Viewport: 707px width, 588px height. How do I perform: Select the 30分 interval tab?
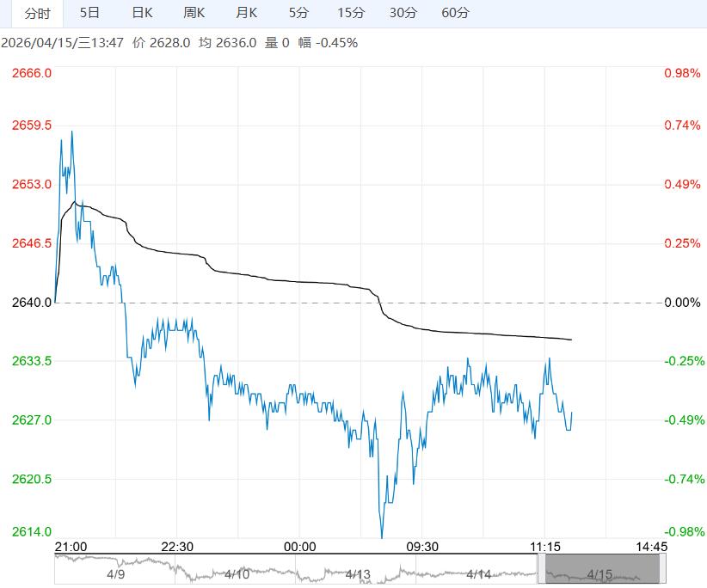click(x=403, y=13)
